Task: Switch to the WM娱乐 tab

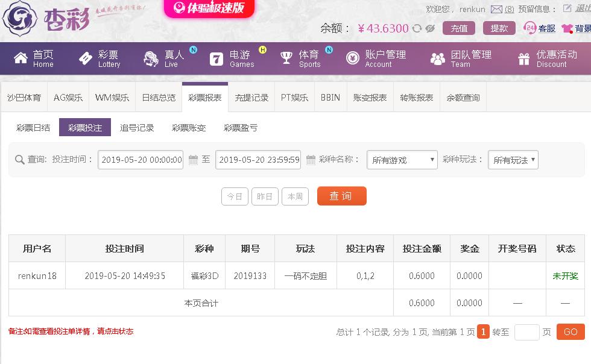Action: [112, 98]
